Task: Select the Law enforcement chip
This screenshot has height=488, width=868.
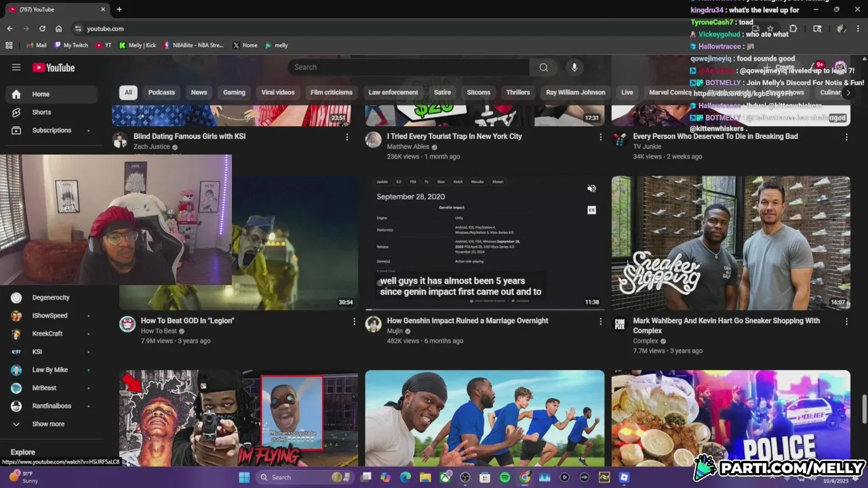Action: [393, 92]
